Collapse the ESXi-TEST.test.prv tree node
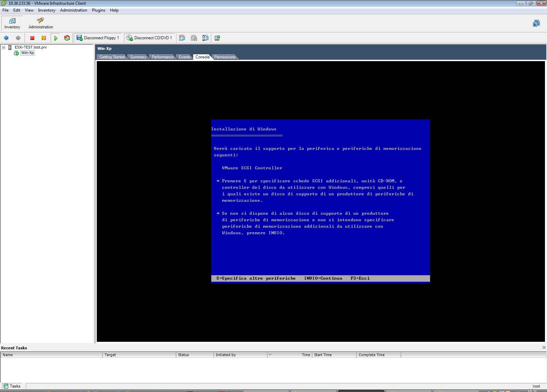Screen dimensions: 547x392 click(4, 47)
